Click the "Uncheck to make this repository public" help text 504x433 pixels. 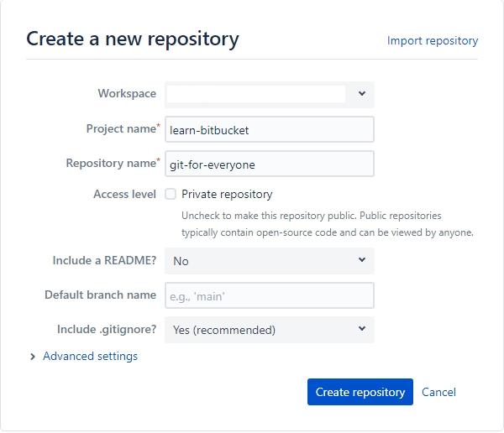(328, 224)
